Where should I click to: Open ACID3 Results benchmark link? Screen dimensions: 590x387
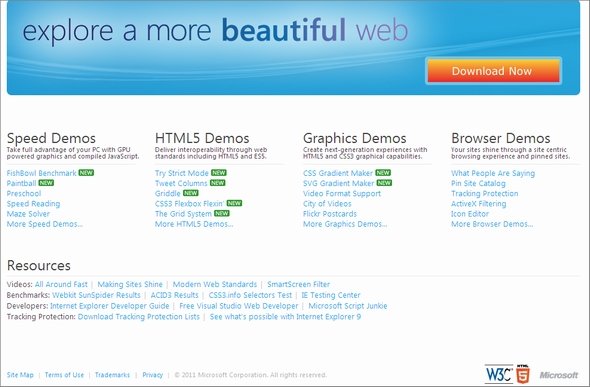174,295
